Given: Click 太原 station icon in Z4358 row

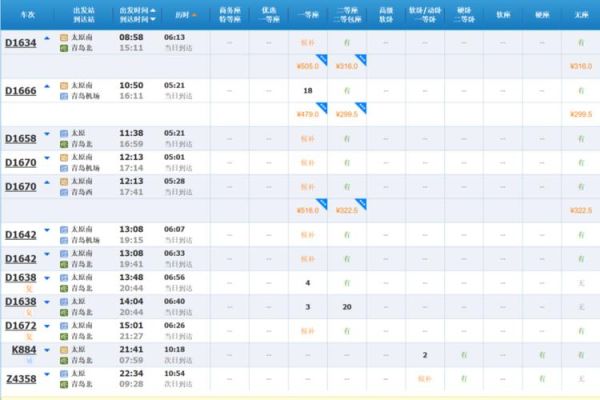Looking at the screenshot, I should (x=64, y=374).
